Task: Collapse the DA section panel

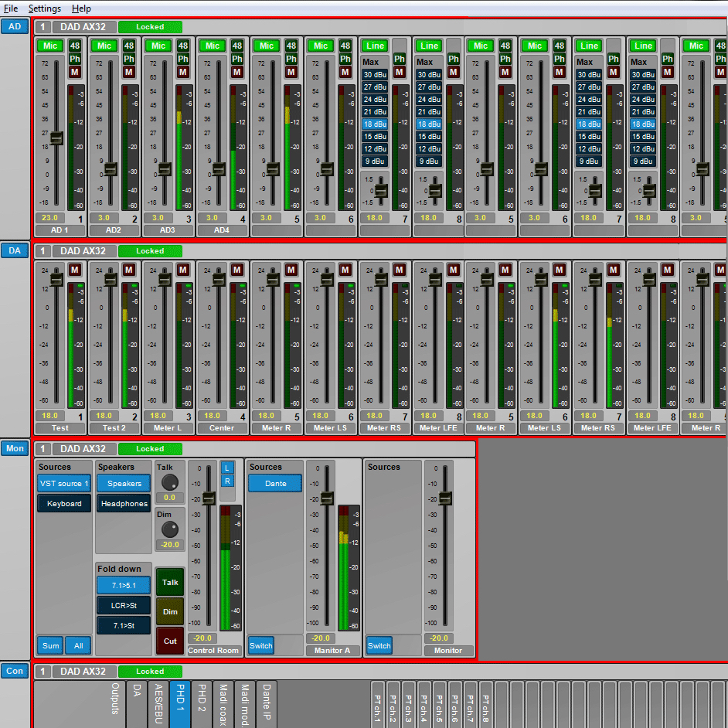Action: (14, 250)
